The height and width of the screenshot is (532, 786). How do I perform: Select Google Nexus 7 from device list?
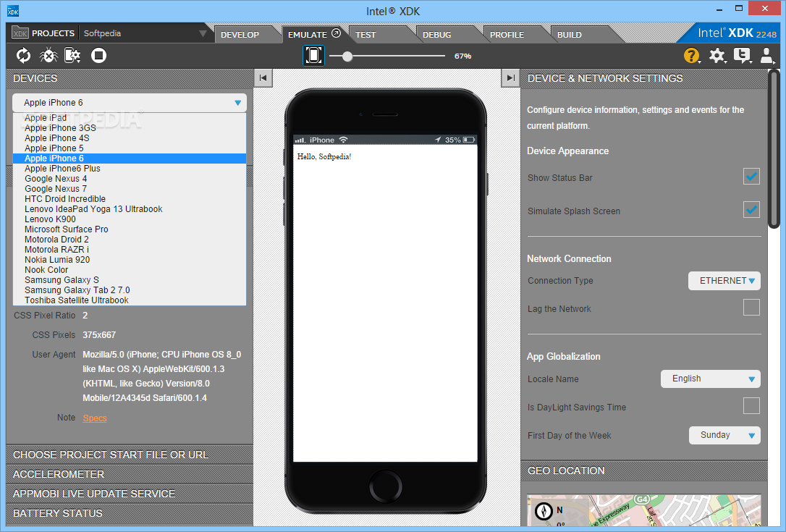pyautogui.click(x=130, y=188)
